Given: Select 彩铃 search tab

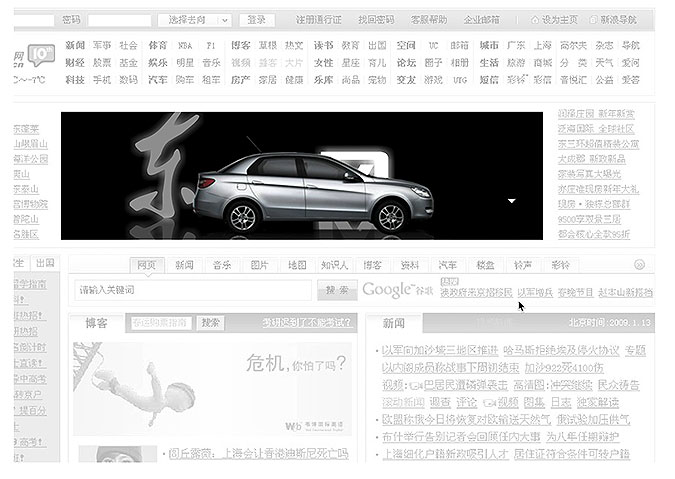Looking at the screenshot, I should [x=560, y=265].
